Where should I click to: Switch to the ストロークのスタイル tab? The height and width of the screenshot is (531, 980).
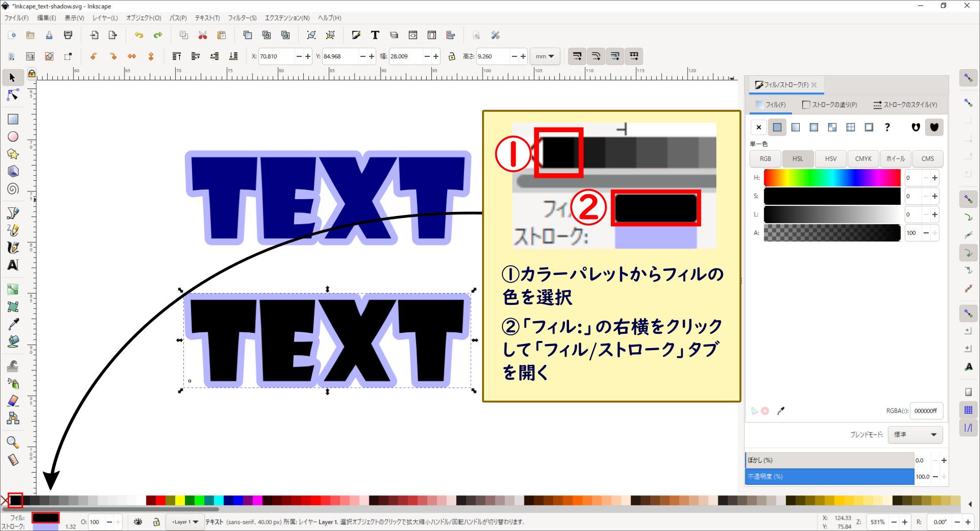[x=905, y=105]
